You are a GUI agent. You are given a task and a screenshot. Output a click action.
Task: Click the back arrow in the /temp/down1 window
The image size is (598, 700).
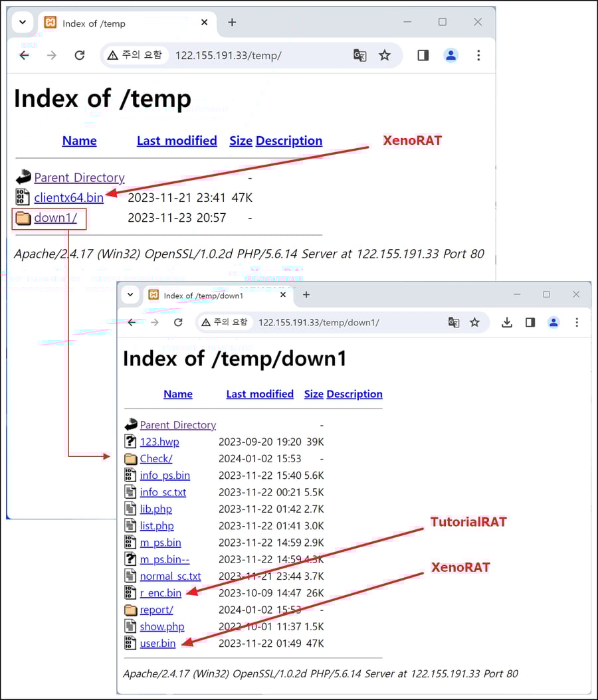[132, 322]
